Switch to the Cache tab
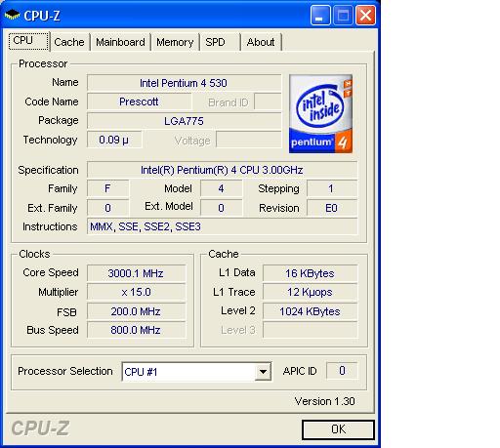The height and width of the screenshot is (448, 500). pos(69,42)
